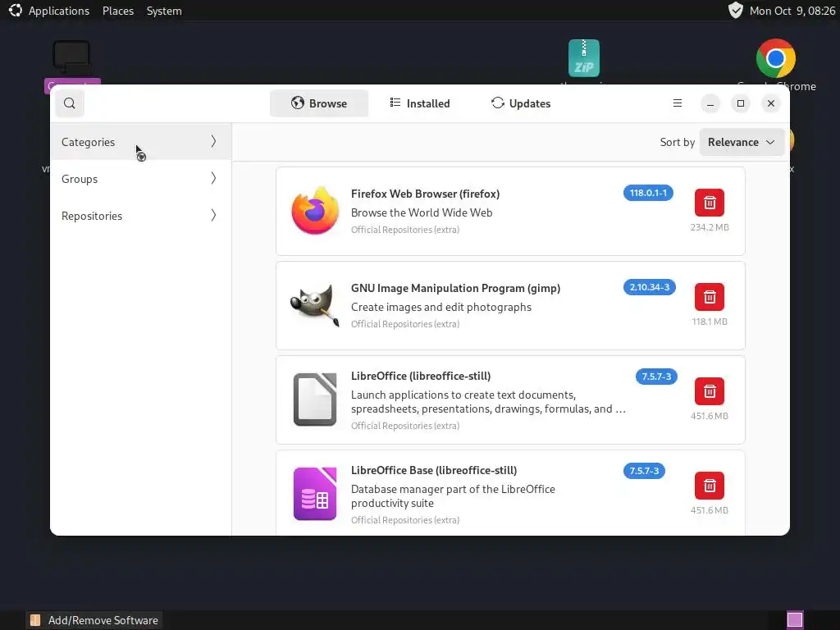Select GIMP version badge 2.10.34-3
The image size is (840, 630).
coord(650,287)
